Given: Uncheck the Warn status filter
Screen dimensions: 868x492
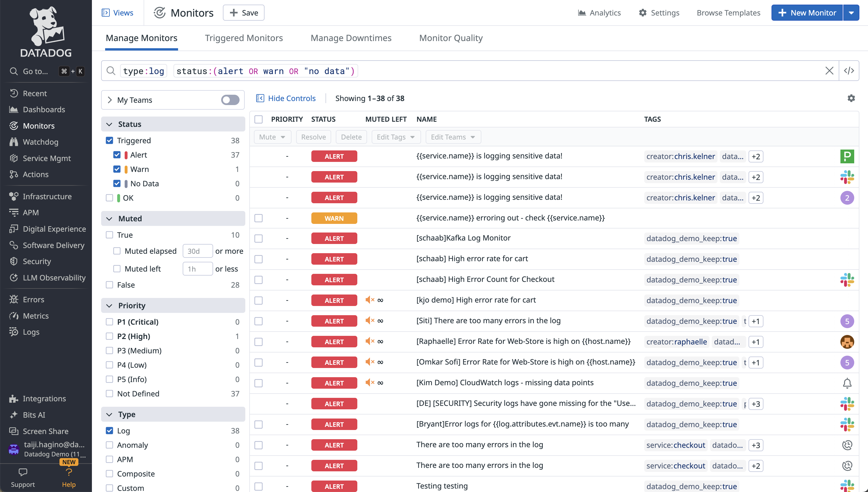Looking at the screenshot, I should (117, 169).
